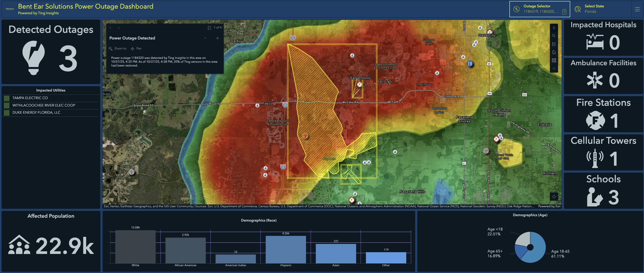This screenshot has width=644, height=273.
Task: Click the blue hospital H marker
Action: point(470,63)
